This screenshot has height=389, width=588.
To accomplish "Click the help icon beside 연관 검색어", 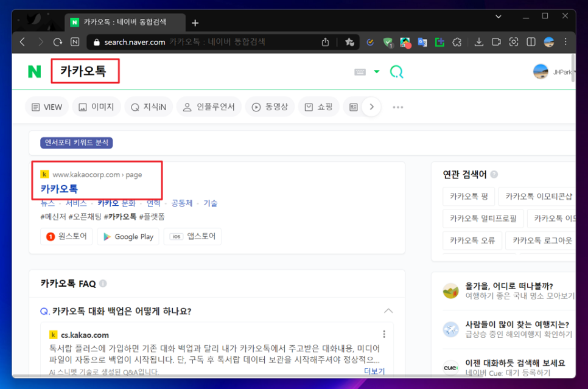I will tap(494, 175).
